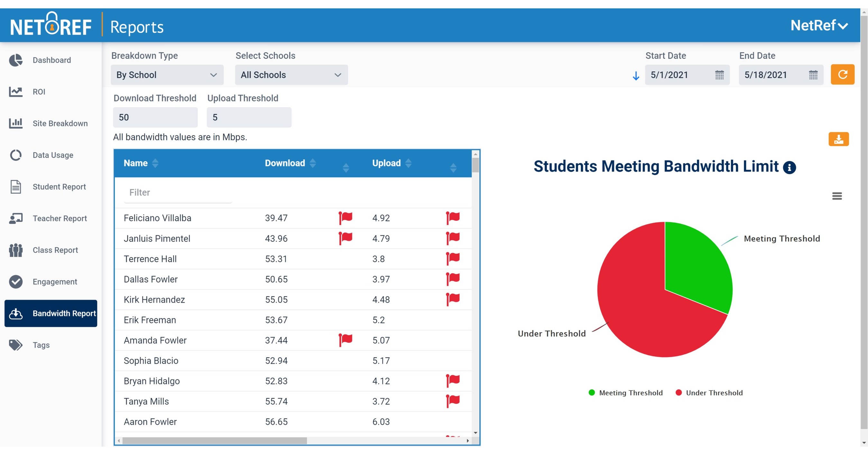Select the Engagement checkmark icon
The width and height of the screenshot is (868, 455).
(x=15, y=282)
